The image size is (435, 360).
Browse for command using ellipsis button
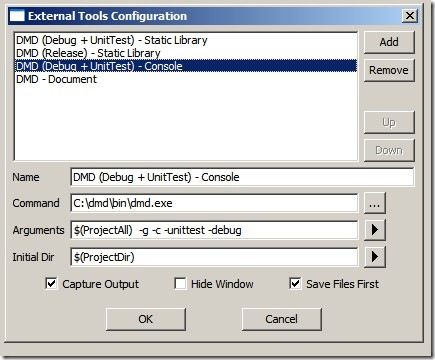(375, 203)
